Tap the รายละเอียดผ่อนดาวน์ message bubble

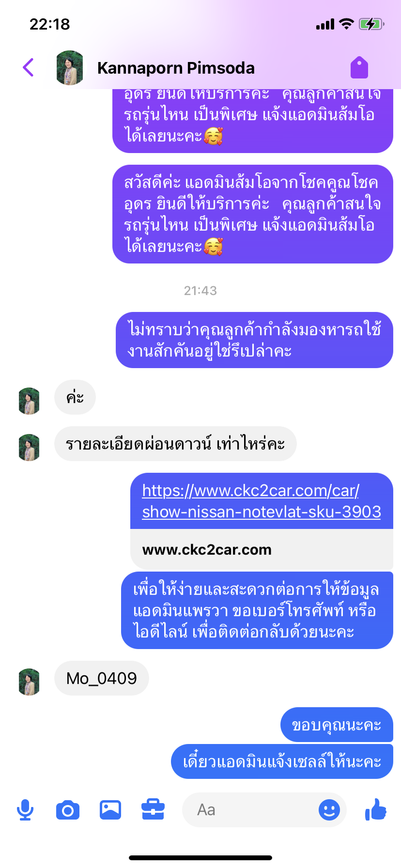(175, 444)
